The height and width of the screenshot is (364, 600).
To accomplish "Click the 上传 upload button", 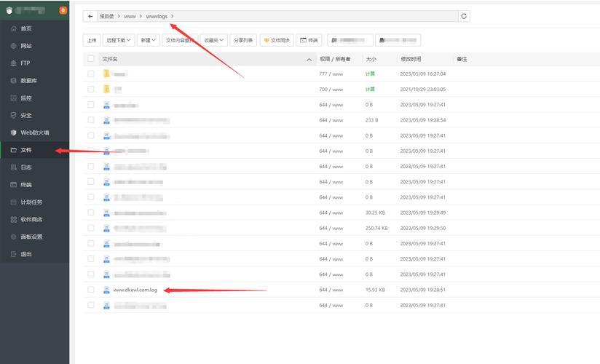I will pyautogui.click(x=91, y=40).
